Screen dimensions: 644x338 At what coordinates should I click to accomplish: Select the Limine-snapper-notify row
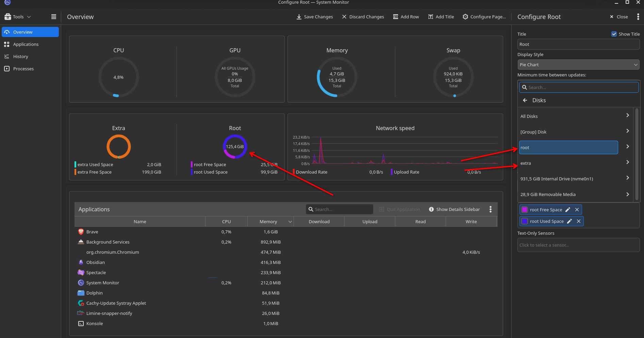(286, 313)
